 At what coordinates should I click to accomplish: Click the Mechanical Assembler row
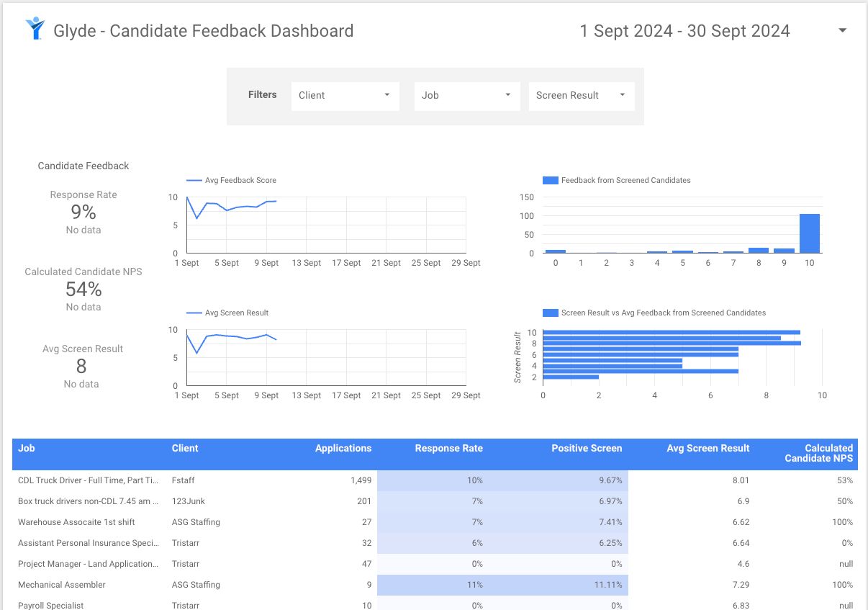pyautogui.click(x=62, y=585)
